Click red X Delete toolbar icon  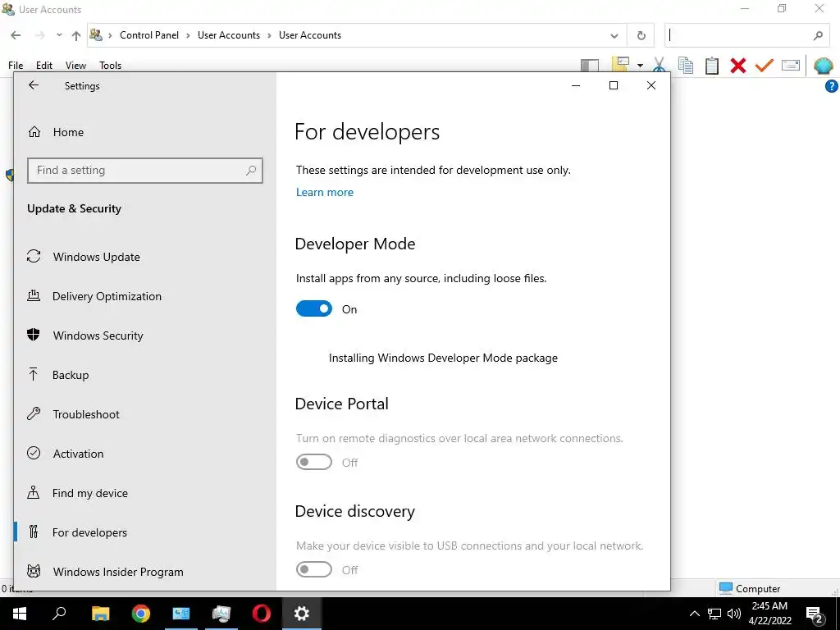(x=738, y=66)
